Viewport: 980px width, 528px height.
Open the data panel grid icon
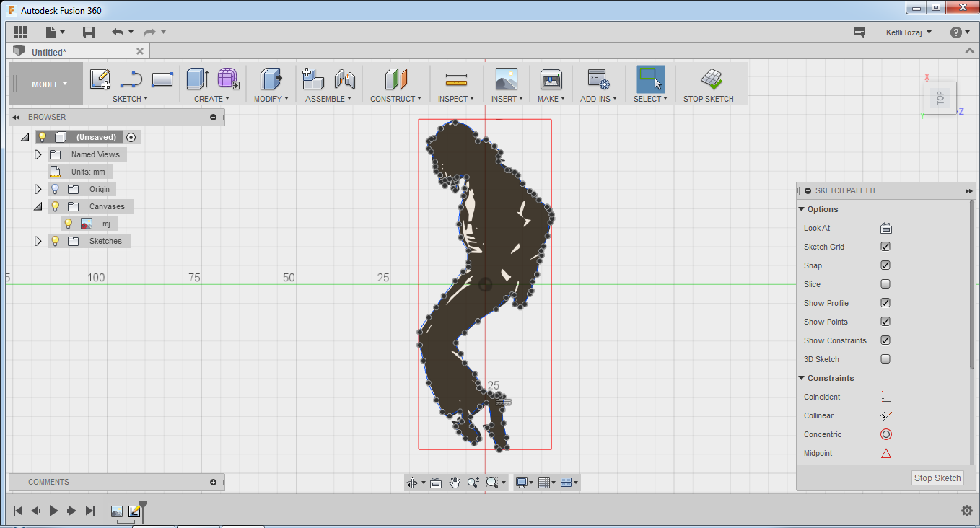click(x=20, y=32)
